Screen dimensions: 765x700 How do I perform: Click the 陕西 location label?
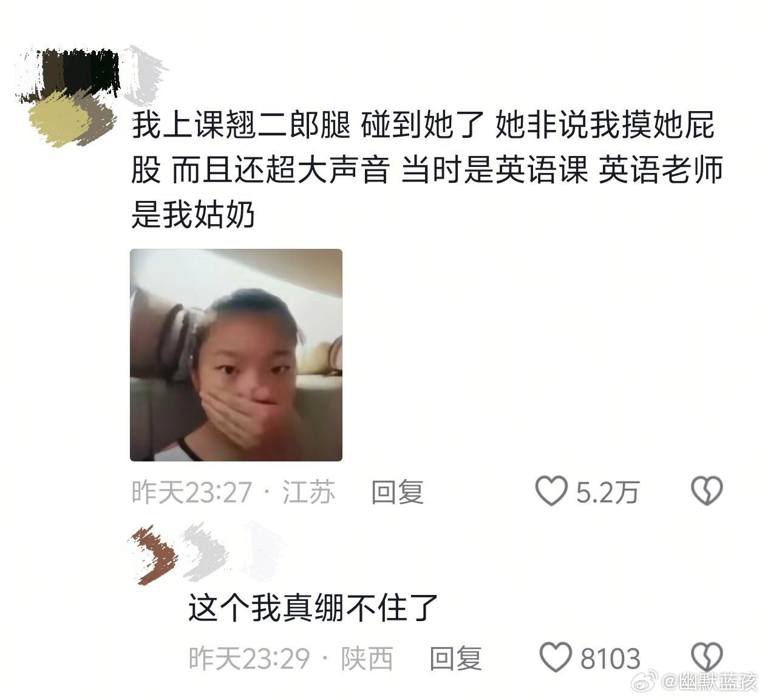[367, 659]
